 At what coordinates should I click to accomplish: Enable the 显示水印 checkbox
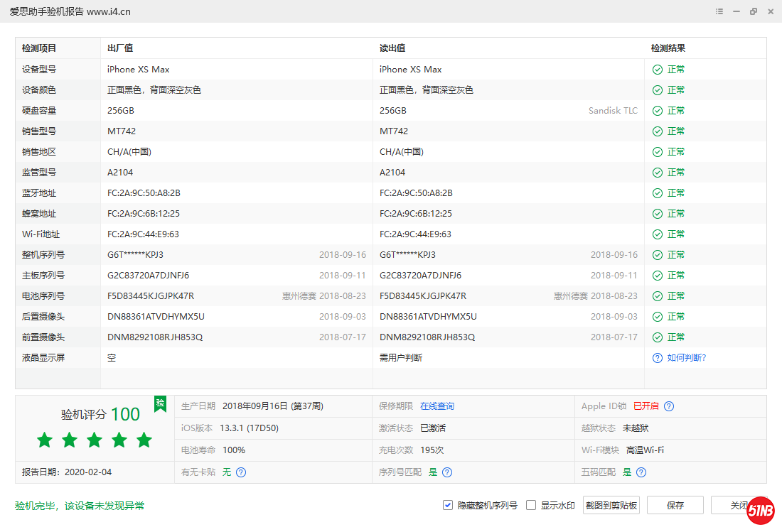(x=530, y=505)
